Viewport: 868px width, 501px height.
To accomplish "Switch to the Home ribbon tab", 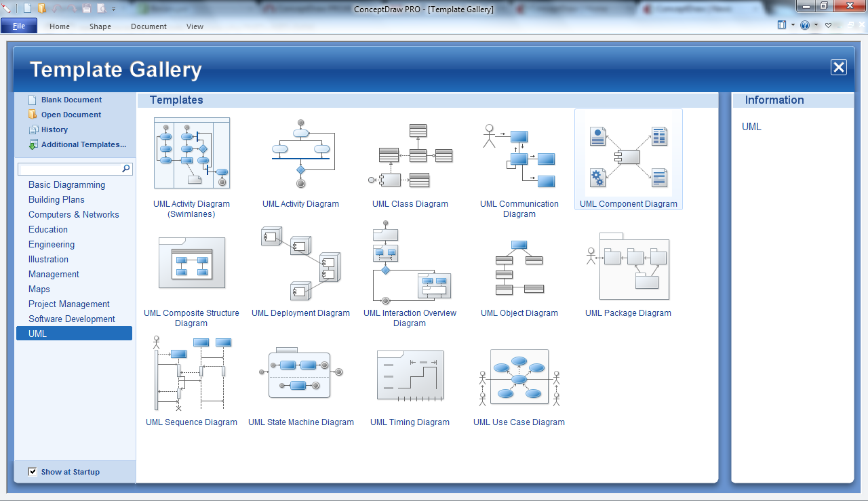I will 60,26.
